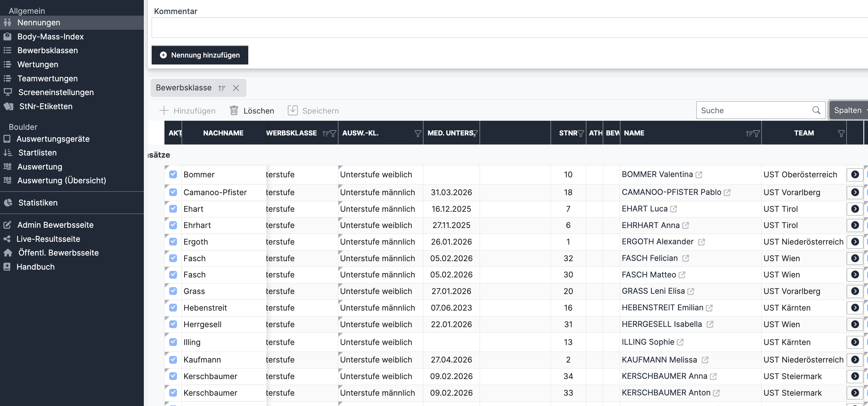The image size is (868, 406).
Task: Go to Startlisten in the Boulder menu
Action: 38,153
